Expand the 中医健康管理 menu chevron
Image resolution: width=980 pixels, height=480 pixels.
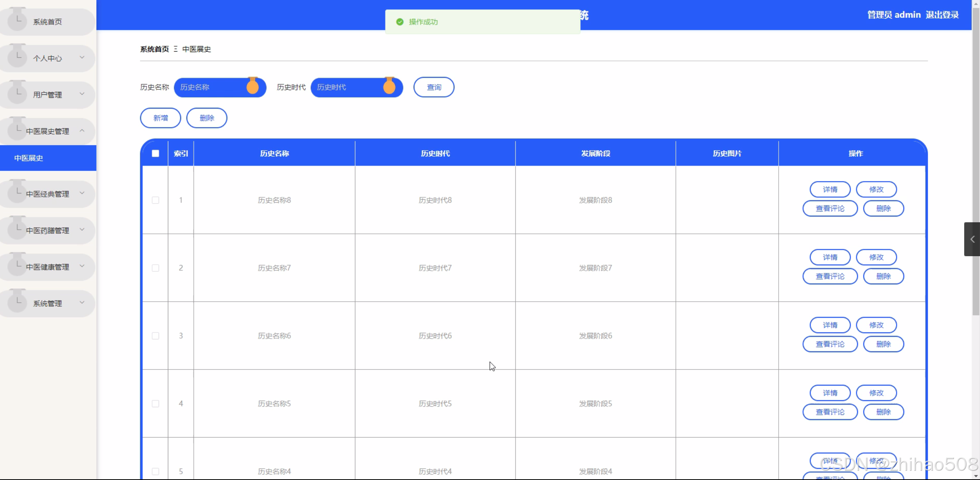coord(82,266)
